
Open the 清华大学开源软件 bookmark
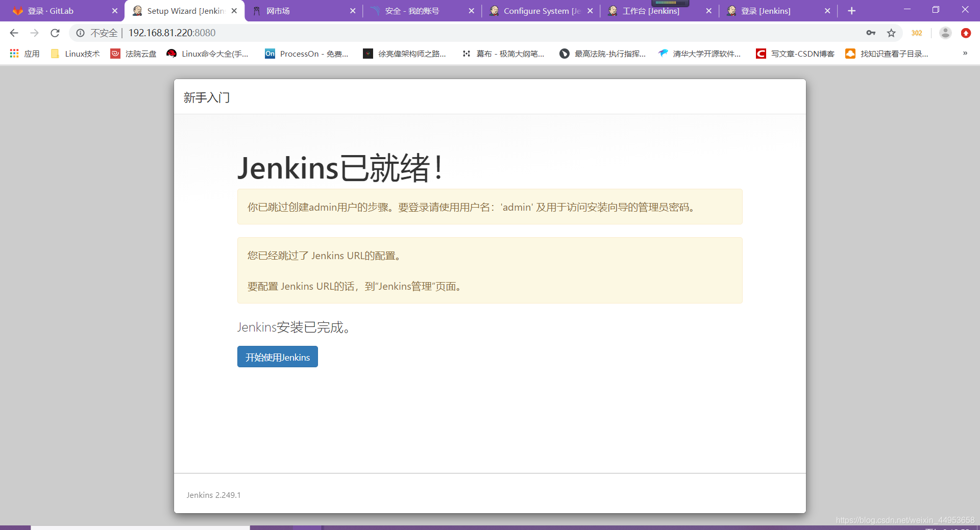pyautogui.click(x=699, y=54)
